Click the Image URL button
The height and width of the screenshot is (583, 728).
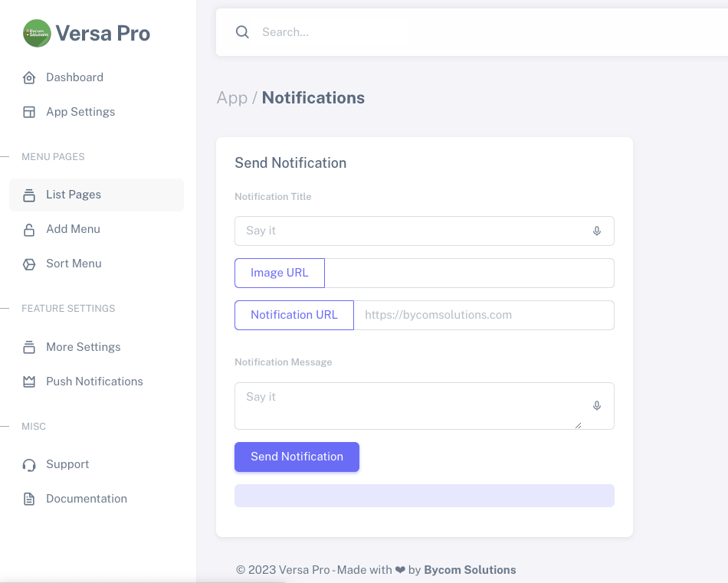click(x=279, y=273)
